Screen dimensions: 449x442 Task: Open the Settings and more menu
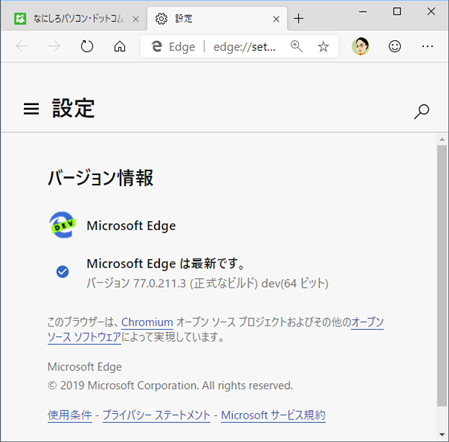point(427,46)
